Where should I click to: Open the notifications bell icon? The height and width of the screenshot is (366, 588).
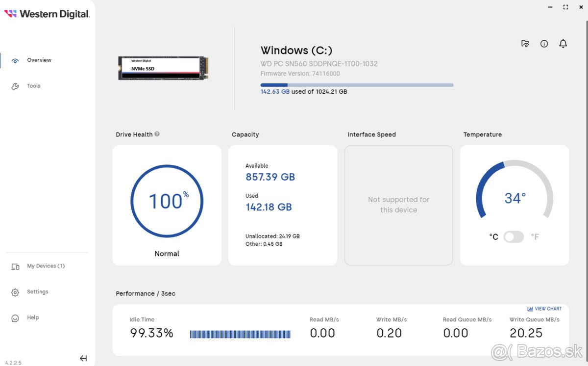[563, 44]
